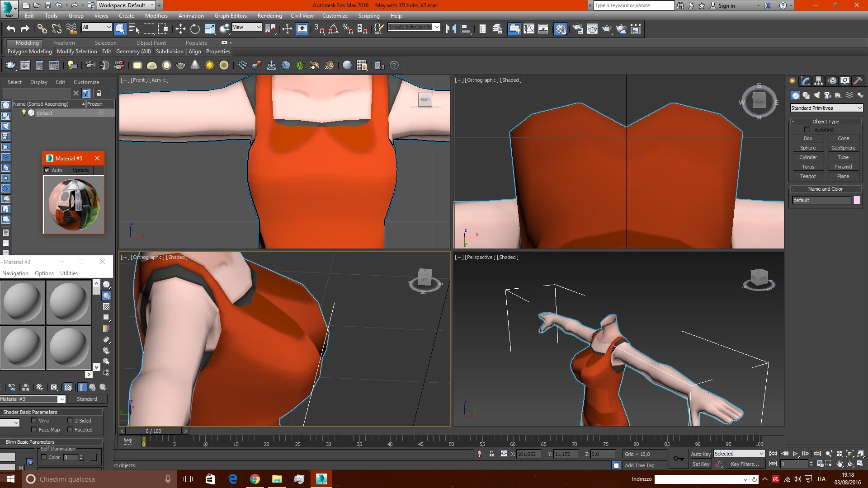Open the Render Setup dialog
868x488 pixels.
[578, 29]
